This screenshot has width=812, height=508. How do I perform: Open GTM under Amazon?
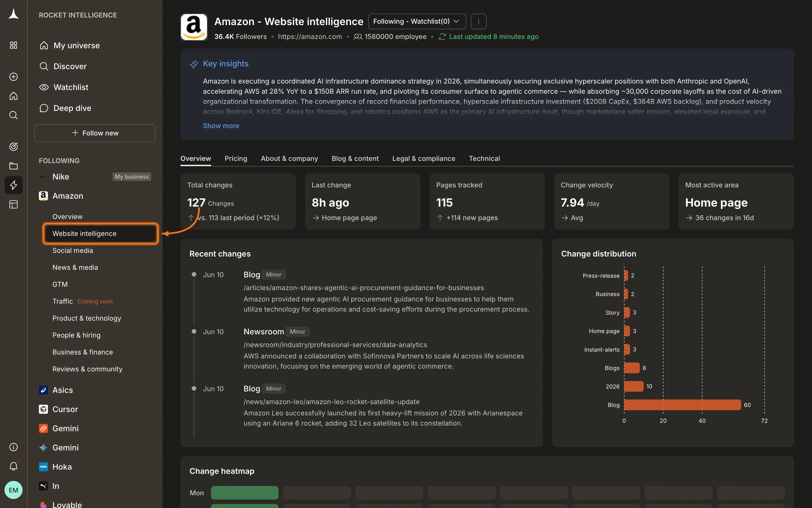(60, 284)
